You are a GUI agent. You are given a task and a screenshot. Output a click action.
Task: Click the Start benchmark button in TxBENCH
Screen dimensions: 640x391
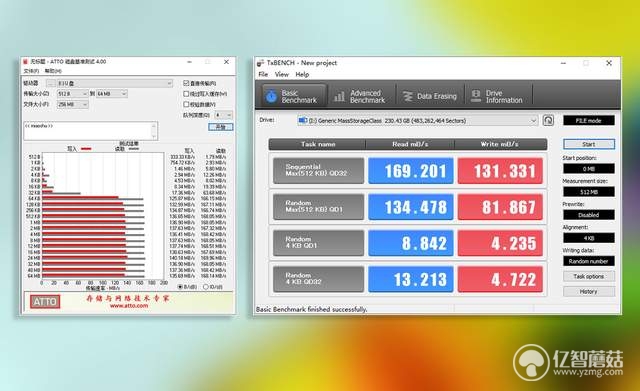(x=589, y=144)
